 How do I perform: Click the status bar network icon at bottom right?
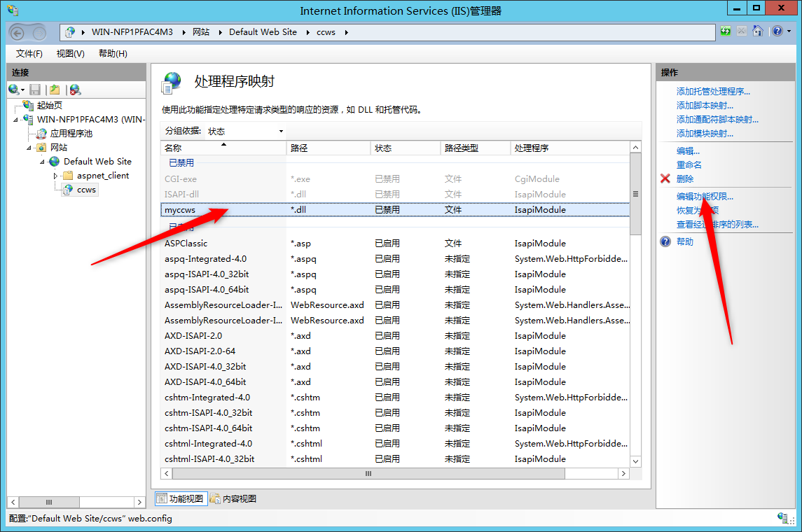pyautogui.click(x=782, y=518)
